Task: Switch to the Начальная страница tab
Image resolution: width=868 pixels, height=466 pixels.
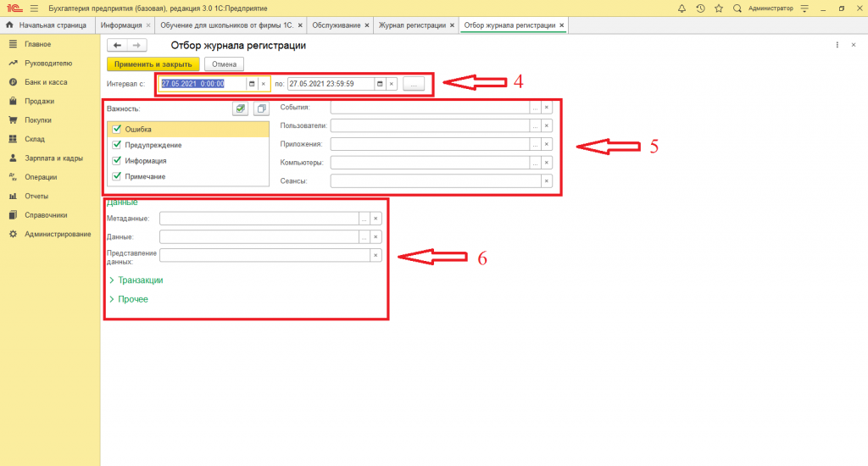Action: 47,25
